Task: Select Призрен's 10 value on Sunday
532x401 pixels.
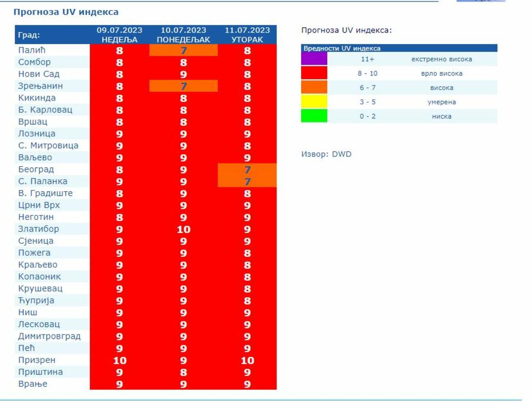Action: click(120, 361)
